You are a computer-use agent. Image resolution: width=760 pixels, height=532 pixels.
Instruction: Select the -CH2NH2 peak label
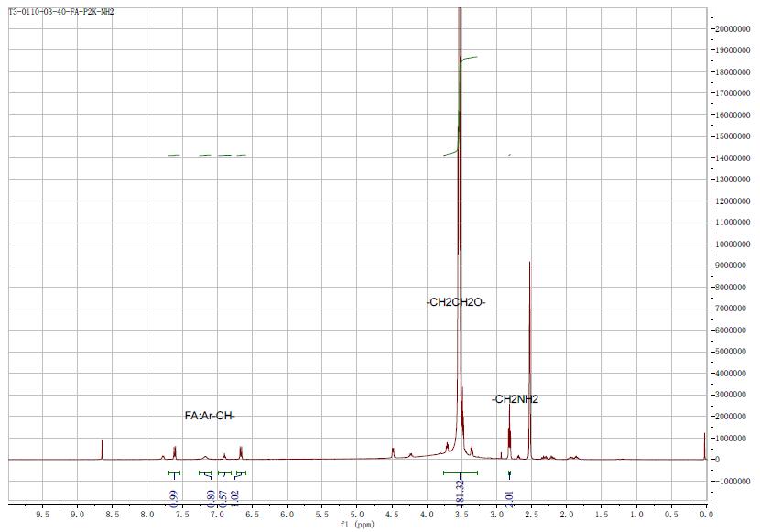point(515,399)
